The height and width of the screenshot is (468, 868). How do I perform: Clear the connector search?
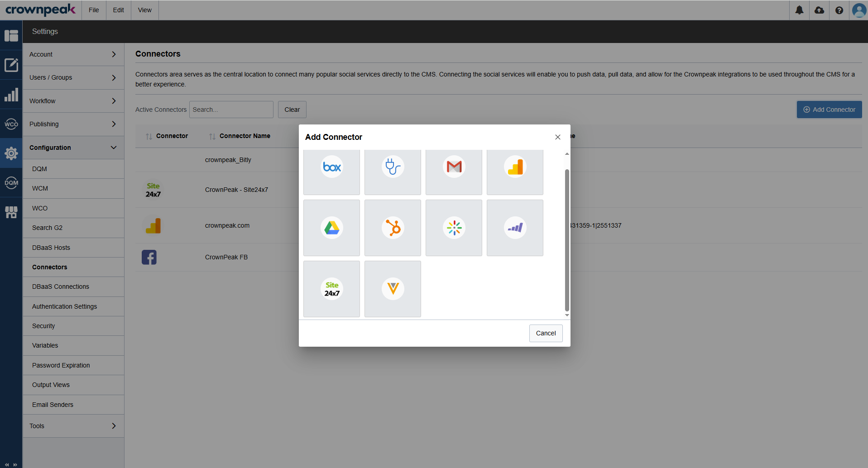(292, 110)
